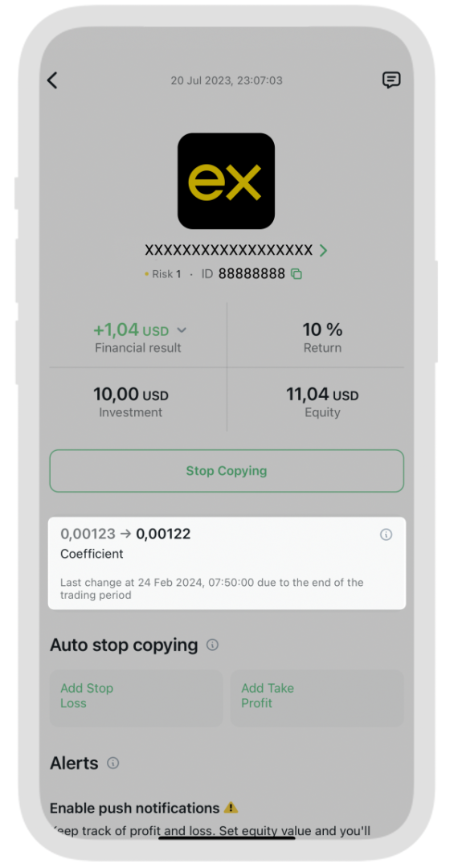
Task: Tap the Risk 1 indicator dot
Action: click(147, 274)
